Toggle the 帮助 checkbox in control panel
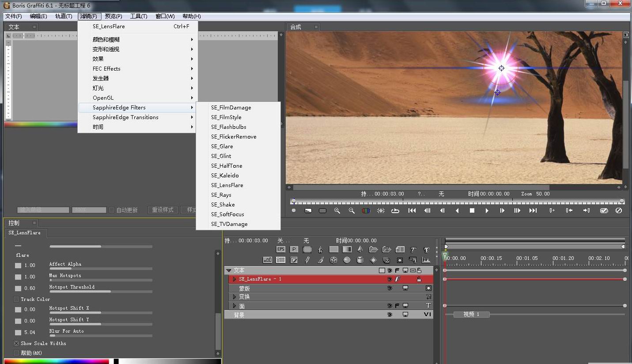The width and height of the screenshot is (632, 364). (16, 353)
